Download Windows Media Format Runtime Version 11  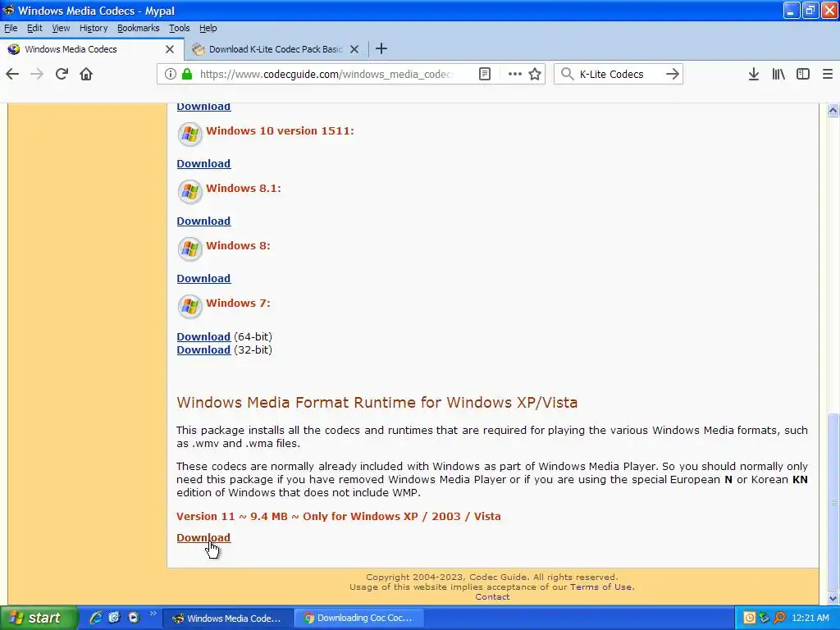coord(203,537)
